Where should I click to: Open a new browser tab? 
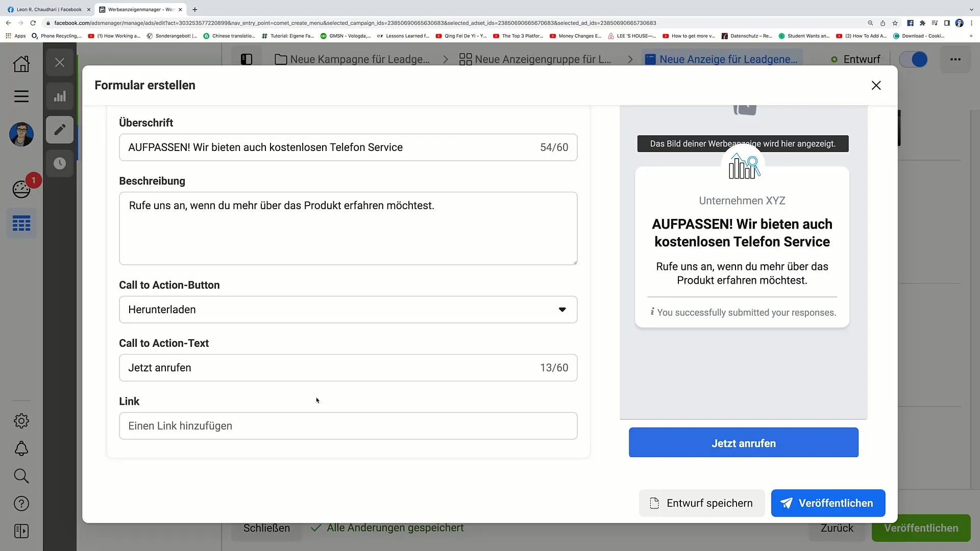pyautogui.click(x=194, y=9)
